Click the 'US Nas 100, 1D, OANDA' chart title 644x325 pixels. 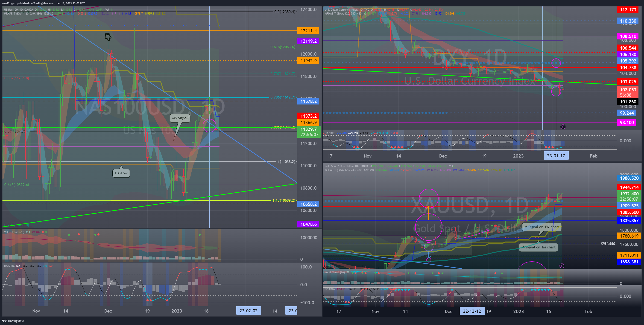[18, 9]
